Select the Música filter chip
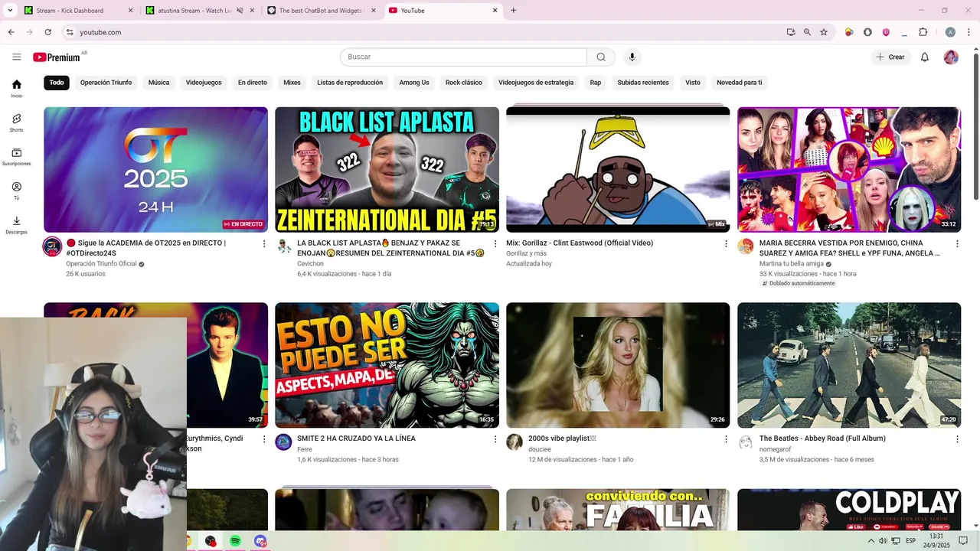 point(158,83)
